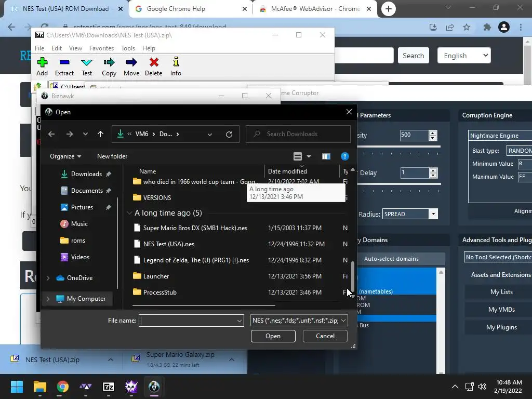Open the view options dropdown arrow

309,156
